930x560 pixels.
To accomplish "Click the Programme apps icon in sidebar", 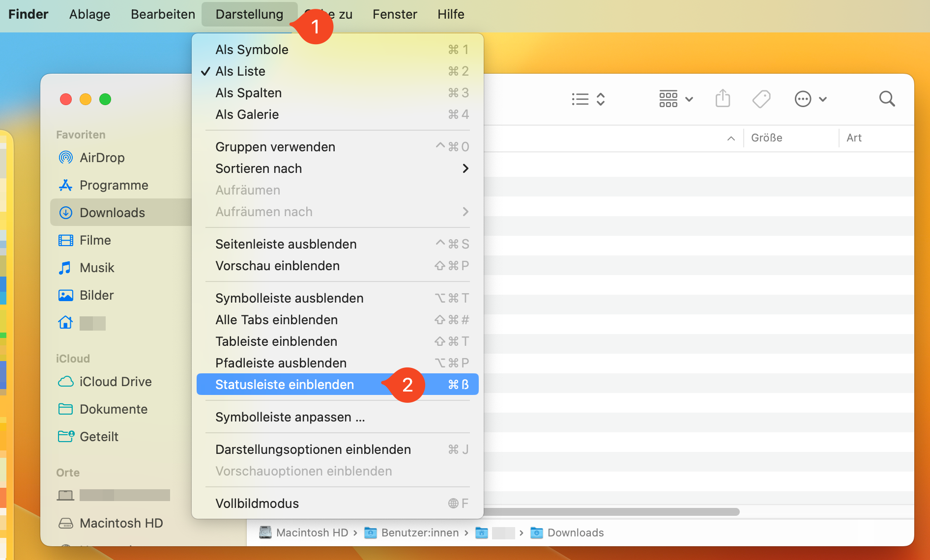I will point(65,185).
